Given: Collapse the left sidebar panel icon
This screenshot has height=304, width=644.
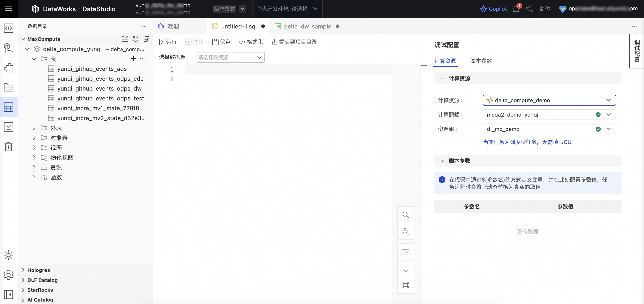Looking at the screenshot, I should pos(9,295).
